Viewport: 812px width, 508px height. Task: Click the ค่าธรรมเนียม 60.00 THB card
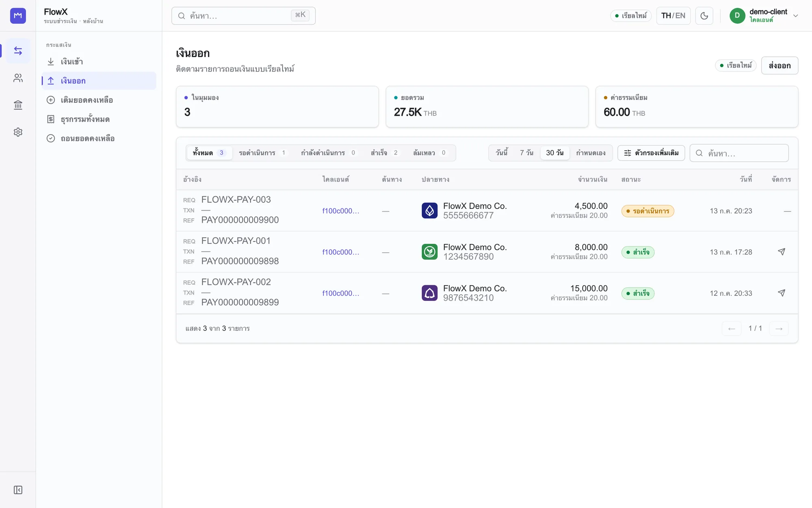click(x=697, y=106)
